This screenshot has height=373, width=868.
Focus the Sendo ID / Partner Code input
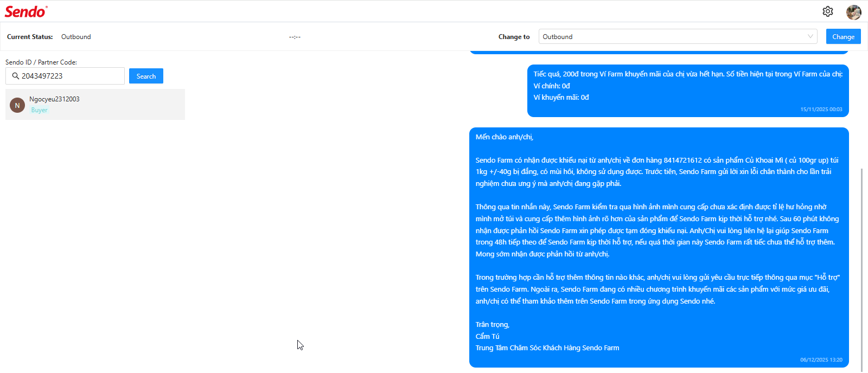click(65, 76)
